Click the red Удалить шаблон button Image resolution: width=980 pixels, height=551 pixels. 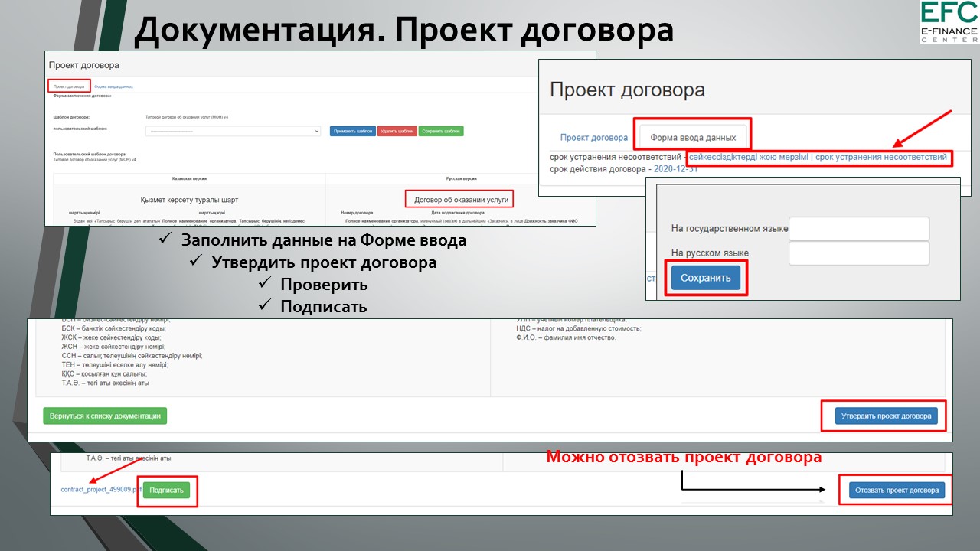coord(397,131)
